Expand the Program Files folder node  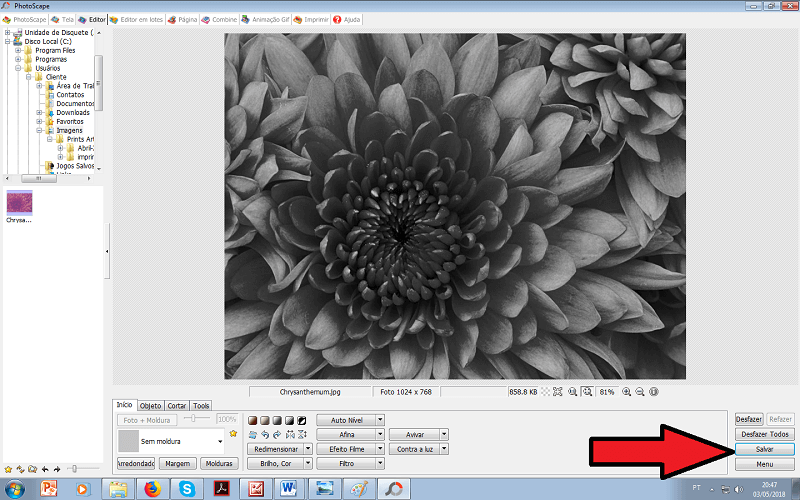(18, 50)
